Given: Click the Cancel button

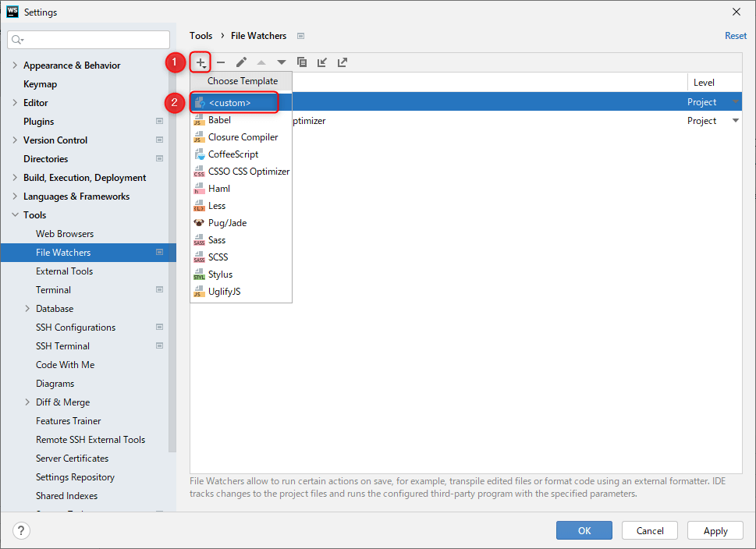Looking at the screenshot, I should click(x=650, y=530).
